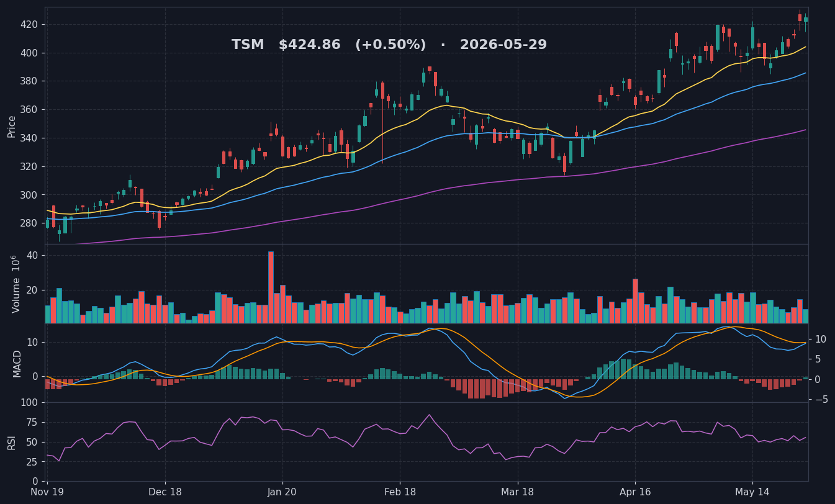This screenshot has height=504, width=835.
Task: Click the tallest volume bar near Jan 20
Action: click(271, 287)
